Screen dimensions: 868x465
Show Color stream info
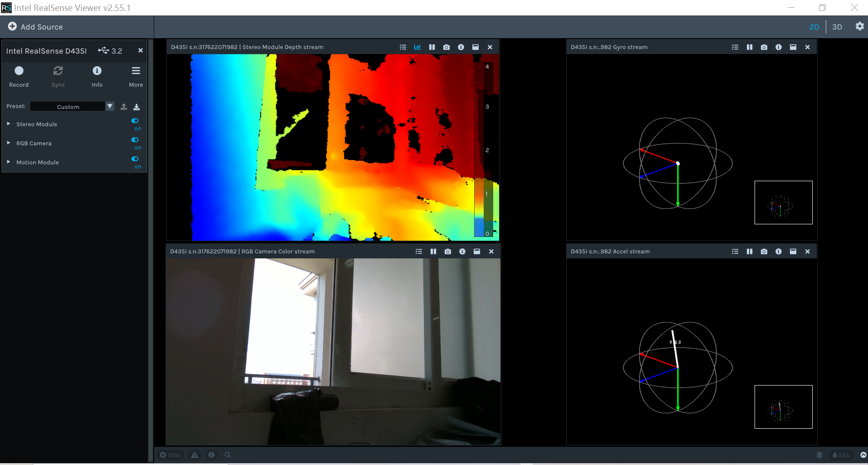pos(462,252)
